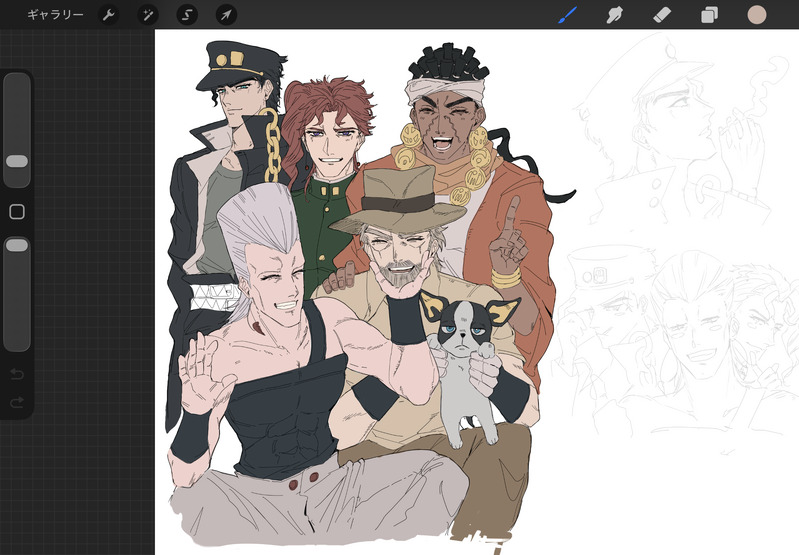Viewport: 799px width, 555px height.
Task: Tap the square modify button in sidebar
Action: pyautogui.click(x=17, y=212)
